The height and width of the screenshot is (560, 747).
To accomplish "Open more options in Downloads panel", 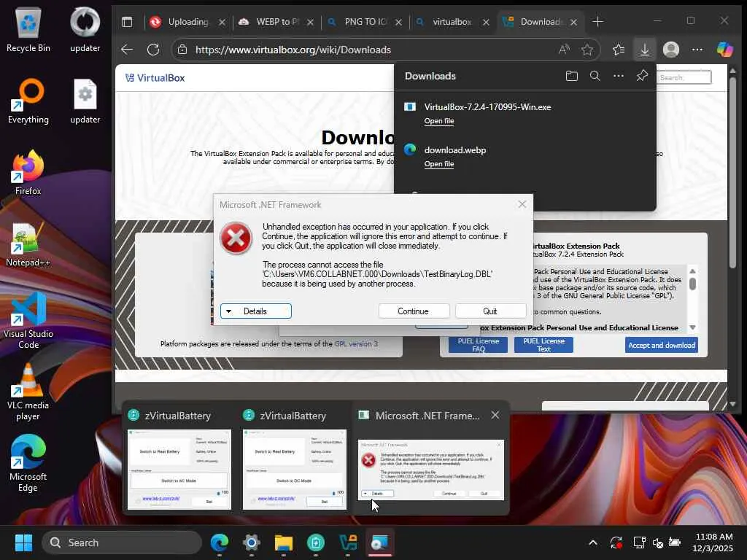I will click(619, 76).
